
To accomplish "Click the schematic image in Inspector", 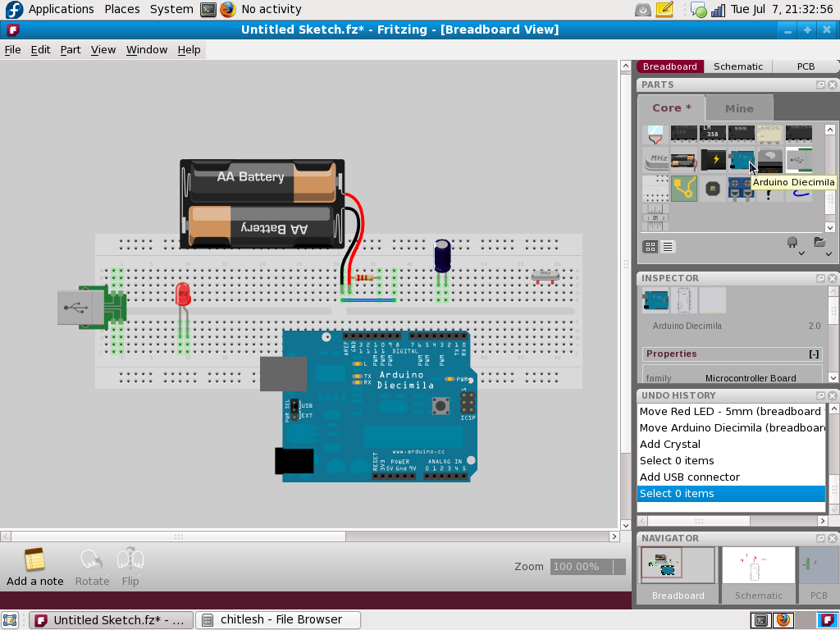I will pos(684,300).
